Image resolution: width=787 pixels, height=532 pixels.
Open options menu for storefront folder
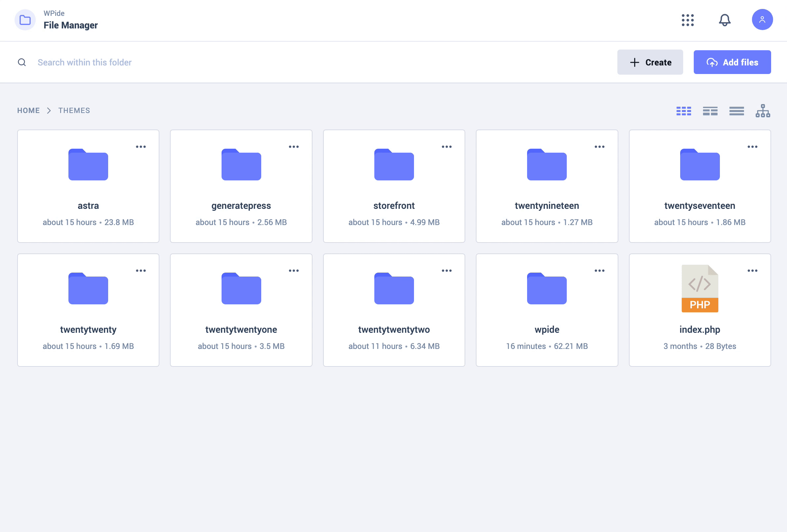(x=447, y=147)
